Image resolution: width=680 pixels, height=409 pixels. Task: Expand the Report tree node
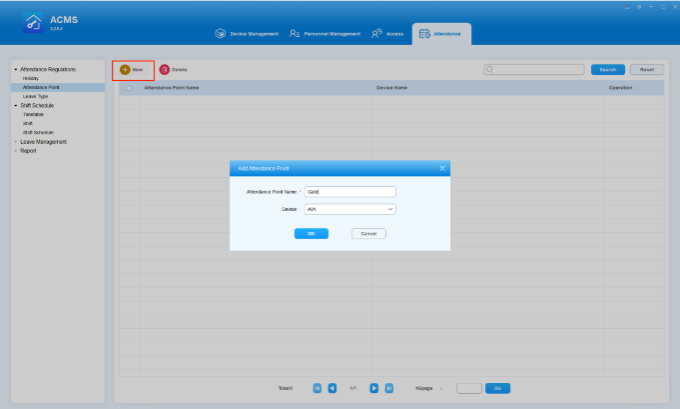[15, 151]
